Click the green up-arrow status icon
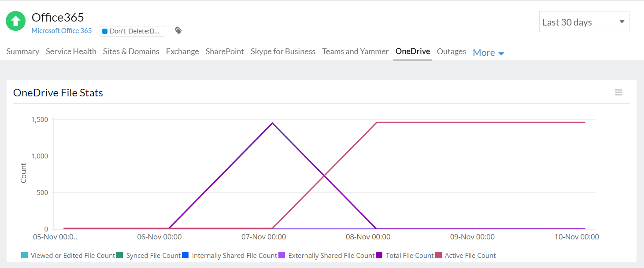644x268 pixels. 15,21
